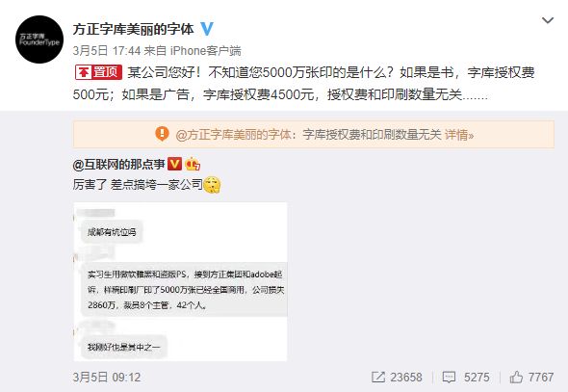Click original post time 3月5日 09:12

(107, 378)
